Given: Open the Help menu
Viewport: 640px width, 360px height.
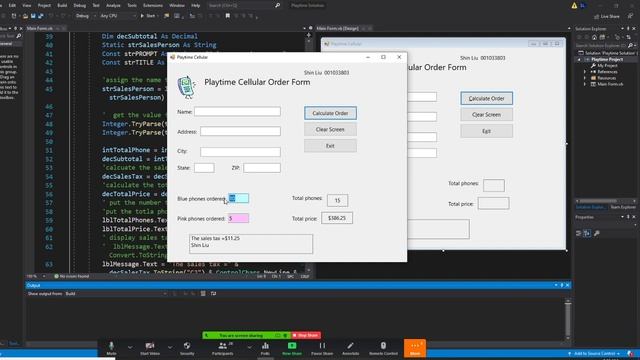Looking at the screenshot, I should (x=196, y=5).
